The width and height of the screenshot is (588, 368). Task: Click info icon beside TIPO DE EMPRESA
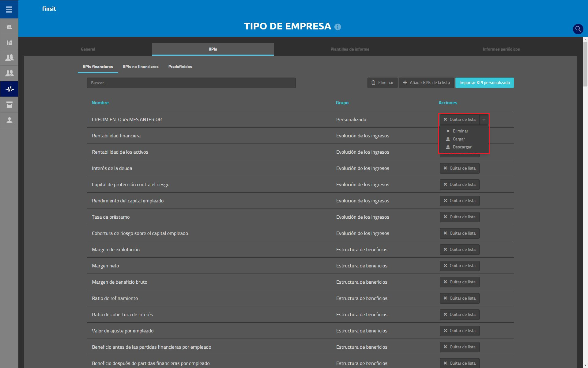(x=337, y=27)
